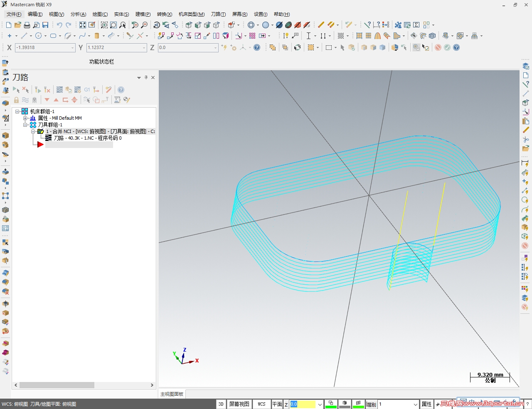
Task: Click the Regenerate all selected operations icon
Action: pos(38,90)
